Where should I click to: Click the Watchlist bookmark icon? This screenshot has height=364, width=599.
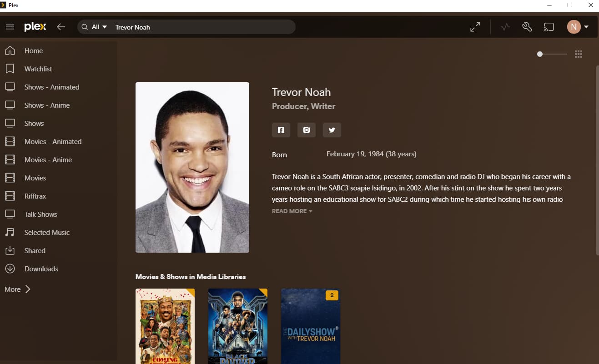[10, 69]
